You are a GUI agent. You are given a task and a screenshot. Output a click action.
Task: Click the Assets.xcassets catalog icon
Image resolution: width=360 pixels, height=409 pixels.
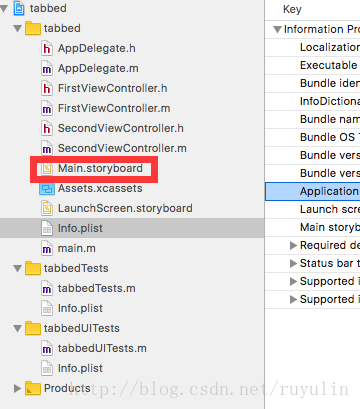click(x=47, y=189)
